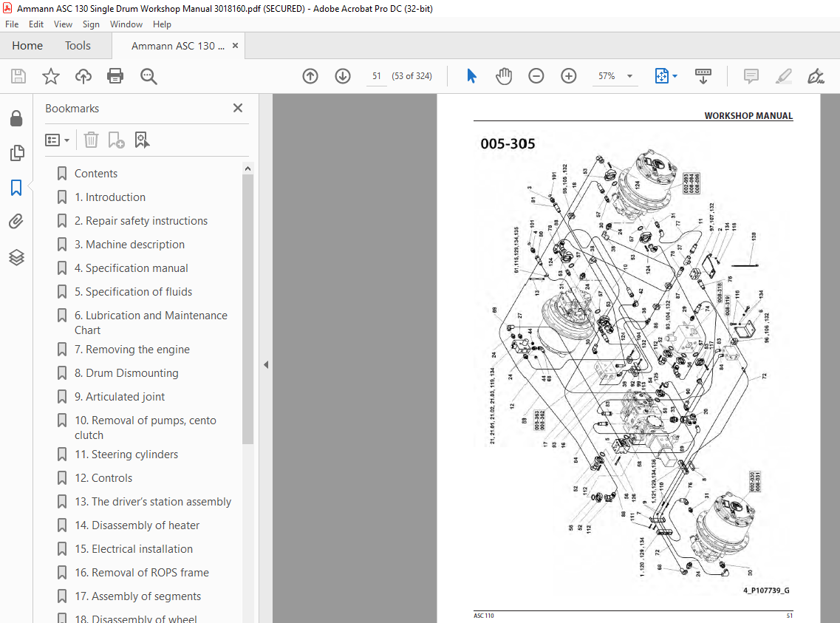Open the Page Thumbnails panel
The image size is (840, 623).
pos(16,153)
